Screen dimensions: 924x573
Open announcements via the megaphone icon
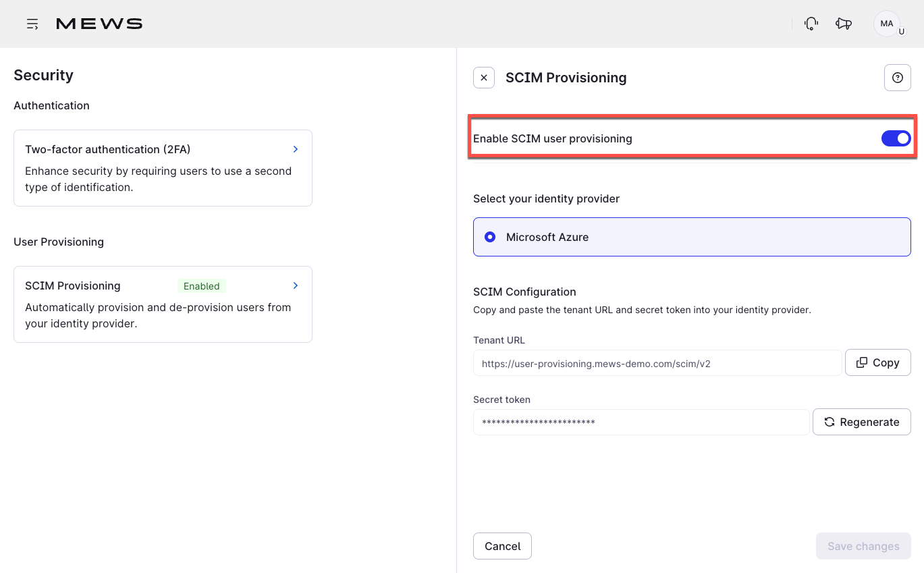click(843, 23)
